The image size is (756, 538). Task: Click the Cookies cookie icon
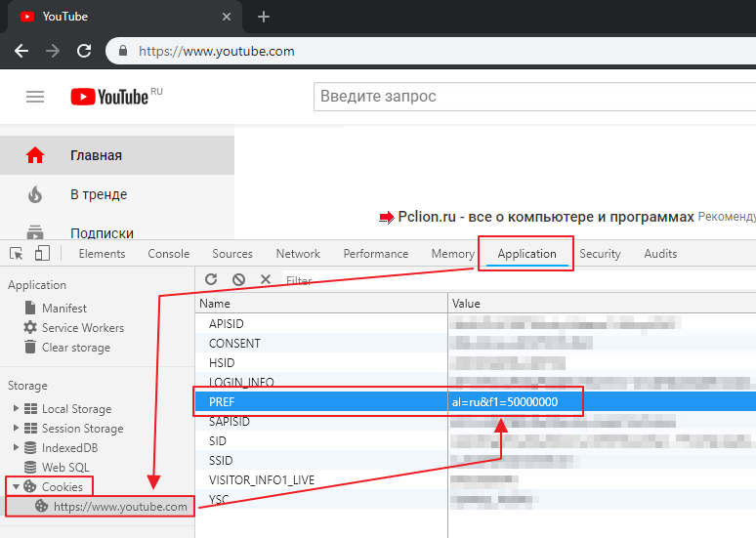click(30, 486)
